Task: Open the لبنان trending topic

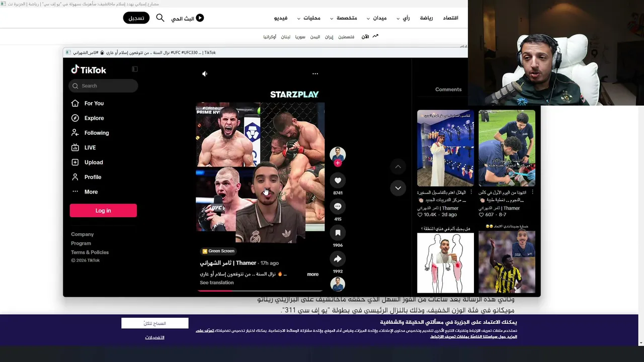Action: point(286,37)
